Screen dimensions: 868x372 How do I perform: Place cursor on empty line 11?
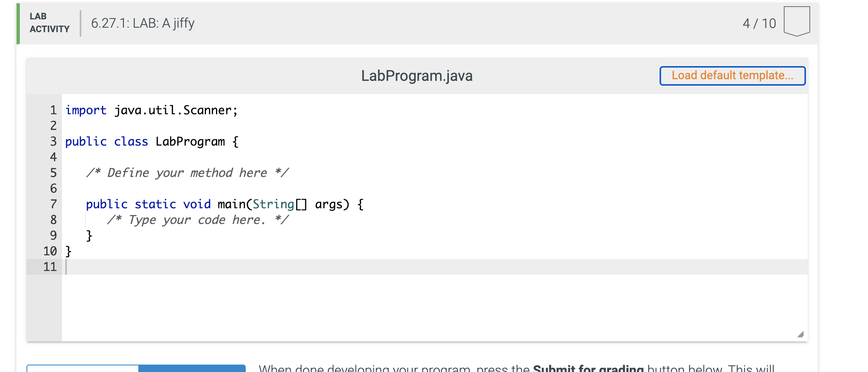(x=434, y=267)
